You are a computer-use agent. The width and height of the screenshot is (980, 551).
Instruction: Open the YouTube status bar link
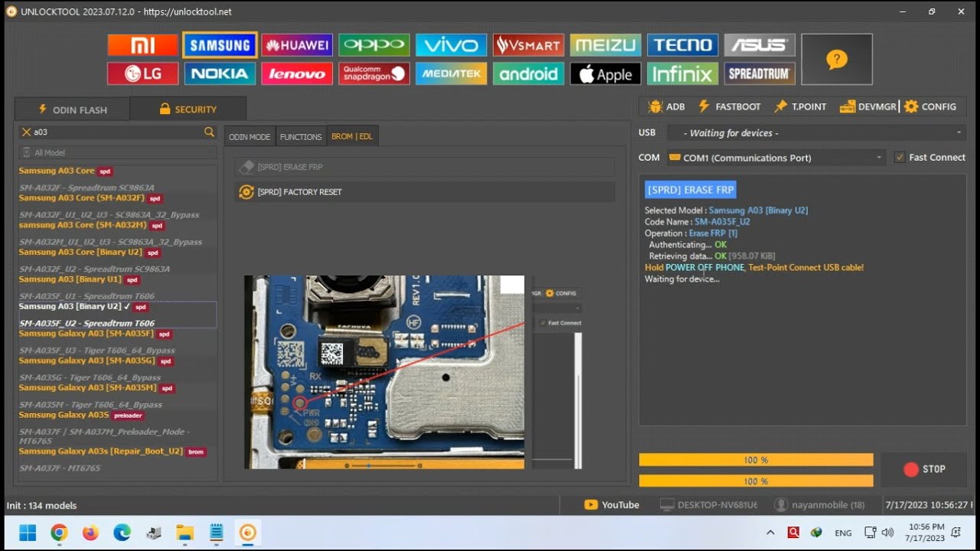tap(612, 505)
